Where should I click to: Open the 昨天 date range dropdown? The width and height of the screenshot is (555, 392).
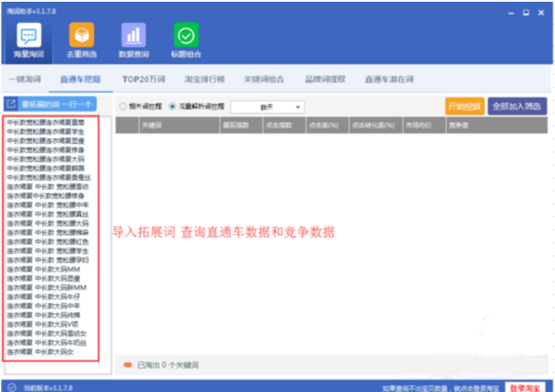point(267,107)
